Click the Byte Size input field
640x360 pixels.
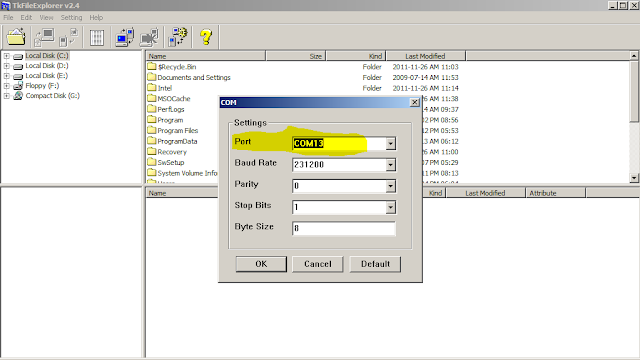[344, 229]
